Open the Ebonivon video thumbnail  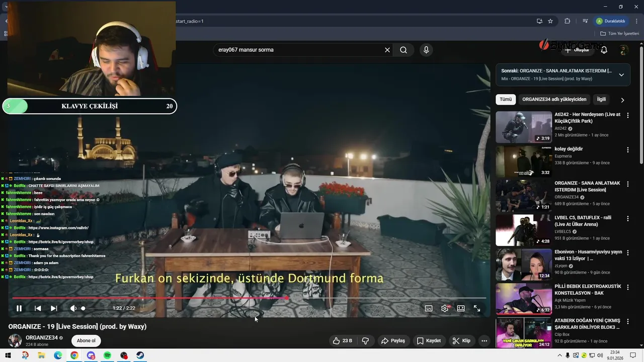tap(524, 264)
